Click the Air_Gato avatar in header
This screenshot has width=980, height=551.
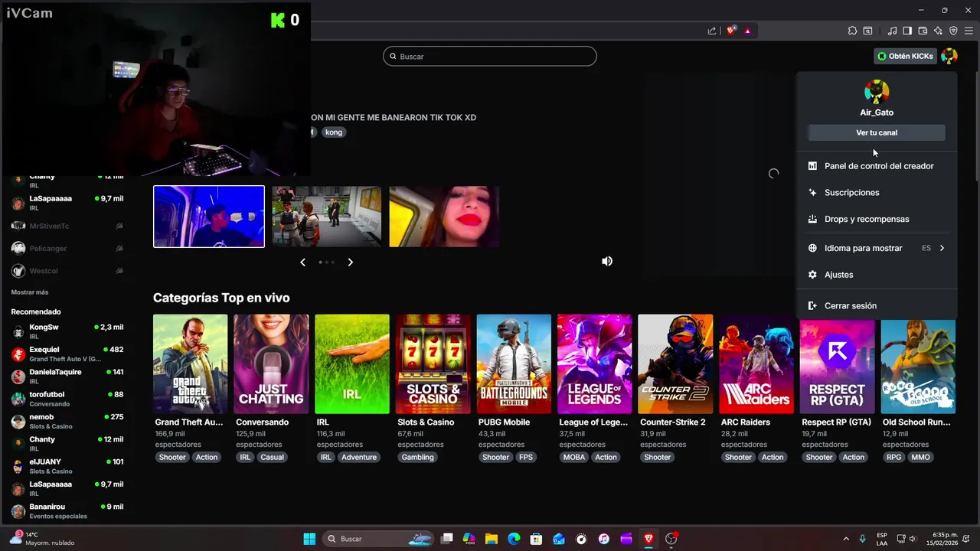point(949,56)
